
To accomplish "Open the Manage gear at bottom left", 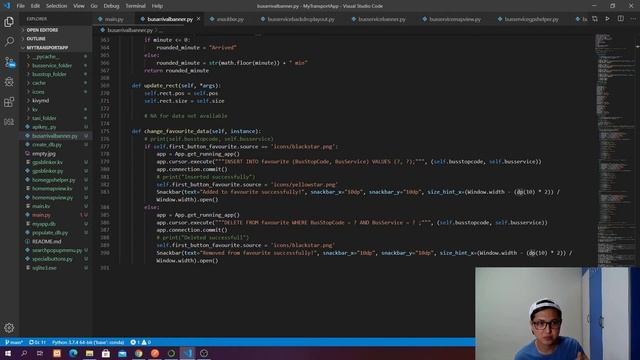I will click(9, 327).
